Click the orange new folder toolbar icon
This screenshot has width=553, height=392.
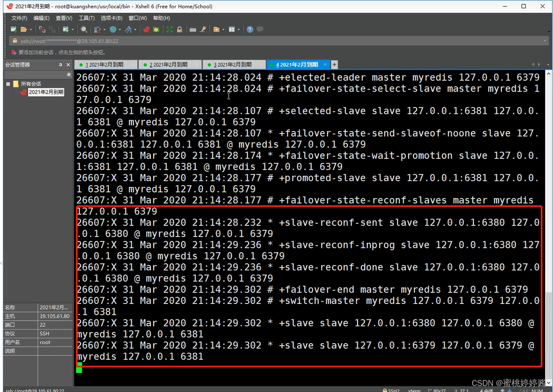coord(216,29)
